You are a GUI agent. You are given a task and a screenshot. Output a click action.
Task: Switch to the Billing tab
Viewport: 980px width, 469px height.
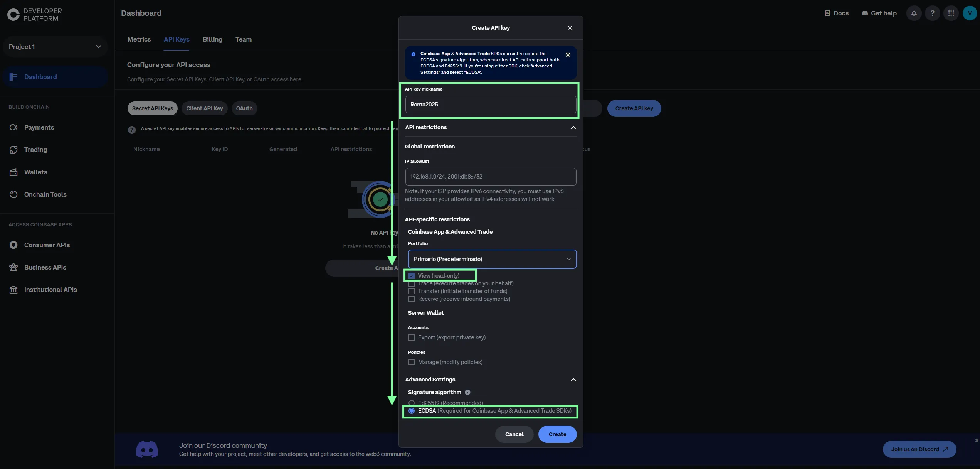tap(212, 39)
